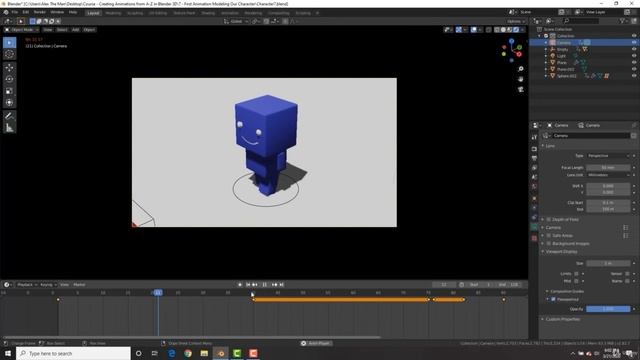Click the Windows search box
Screen dimensions: 640x360
click(73, 353)
